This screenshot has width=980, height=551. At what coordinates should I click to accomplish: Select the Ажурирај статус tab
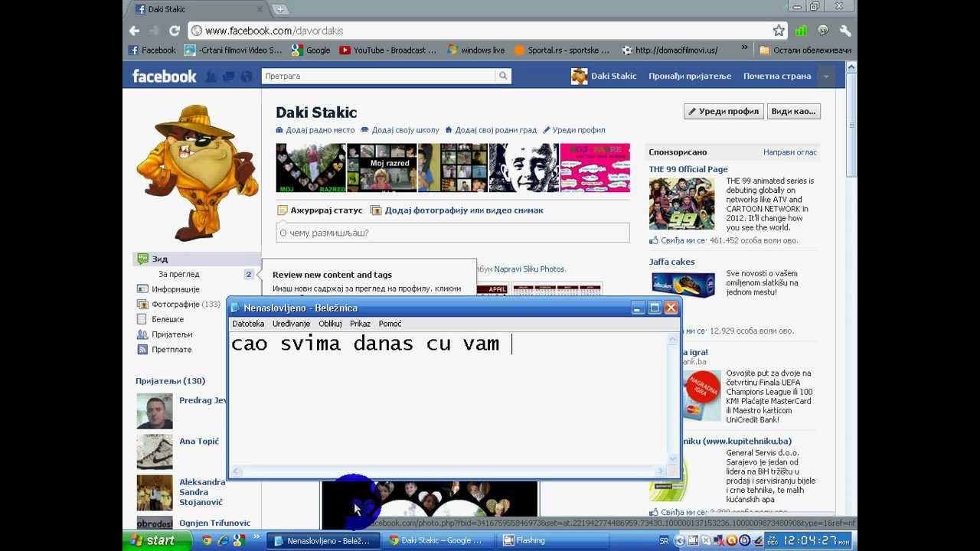320,210
